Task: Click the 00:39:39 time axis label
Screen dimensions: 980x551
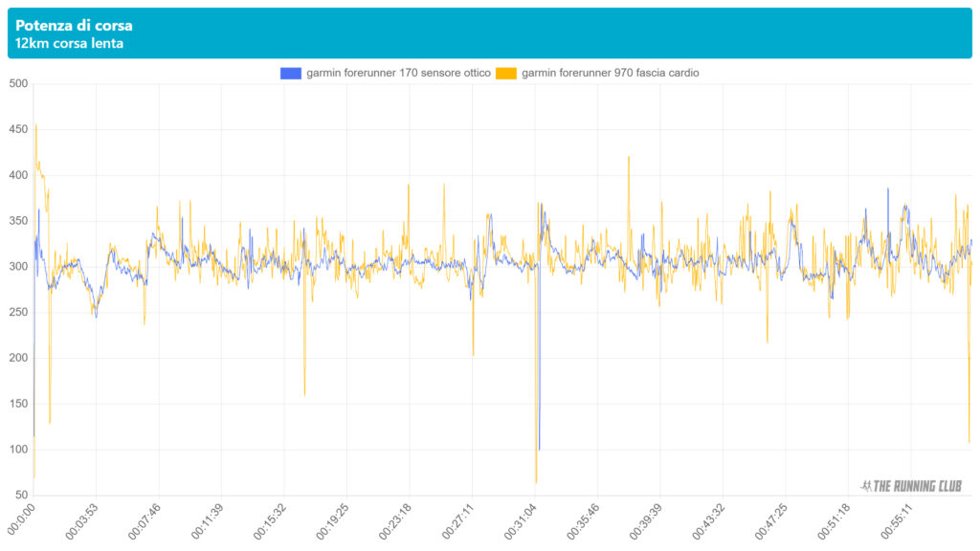Action: click(646, 521)
